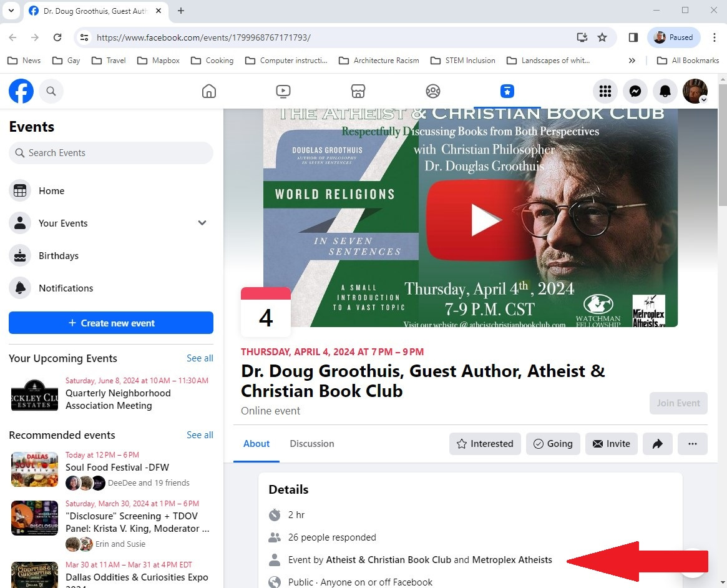
Task: Open Dallas Oddities & Curiosities Expo event
Action: point(137,577)
